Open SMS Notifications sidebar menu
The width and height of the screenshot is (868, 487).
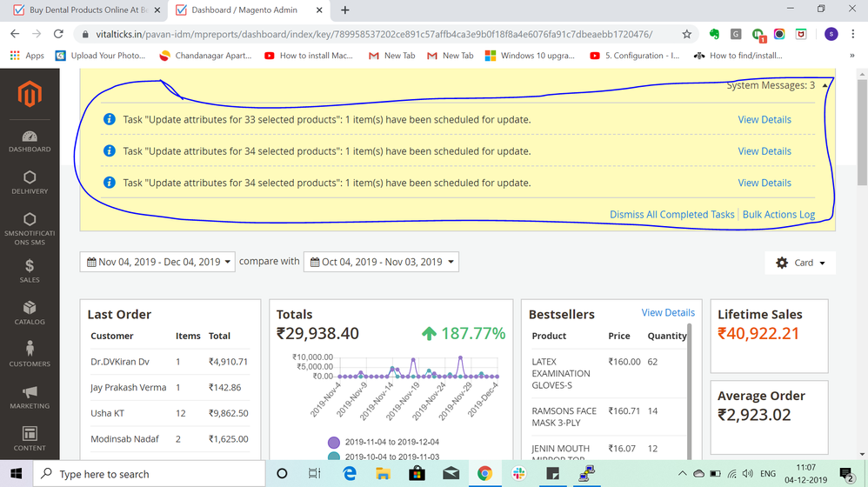click(x=30, y=228)
